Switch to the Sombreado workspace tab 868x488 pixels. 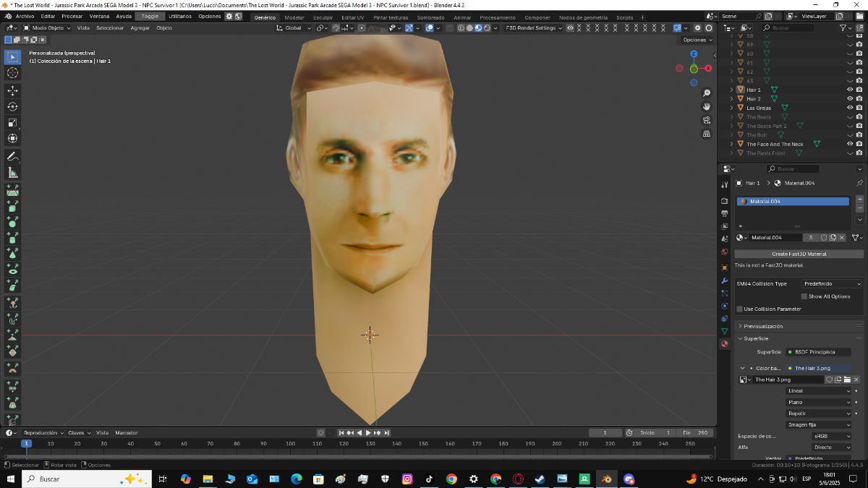[x=431, y=17]
